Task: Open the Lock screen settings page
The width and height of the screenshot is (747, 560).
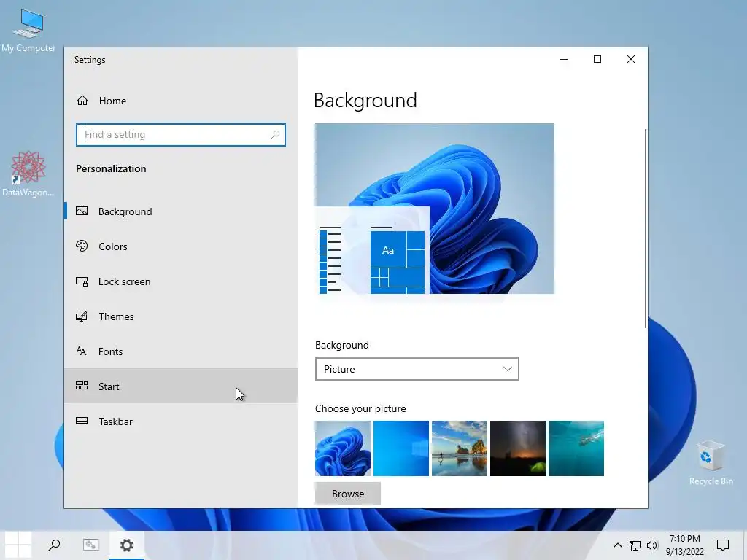Action: [x=181, y=281]
